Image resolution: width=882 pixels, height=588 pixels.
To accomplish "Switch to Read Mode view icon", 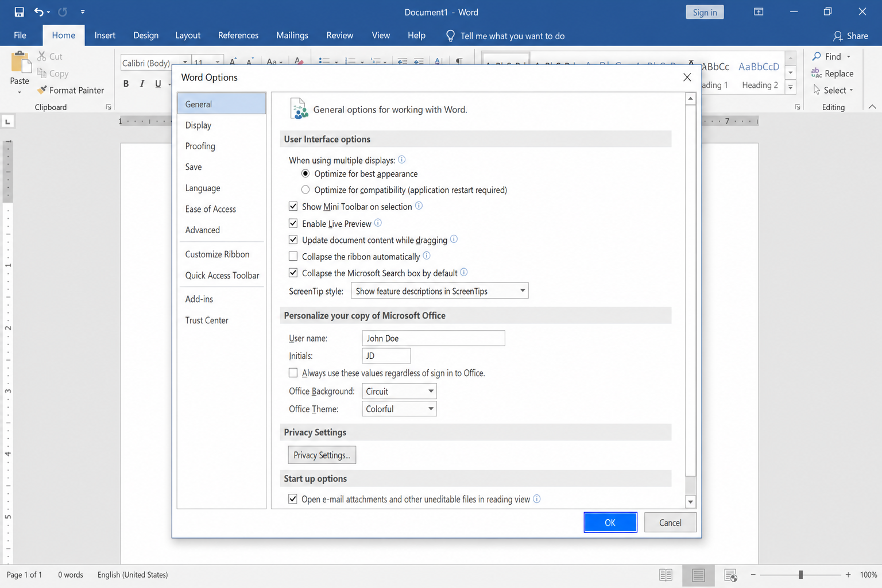I will click(x=666, y=575).
